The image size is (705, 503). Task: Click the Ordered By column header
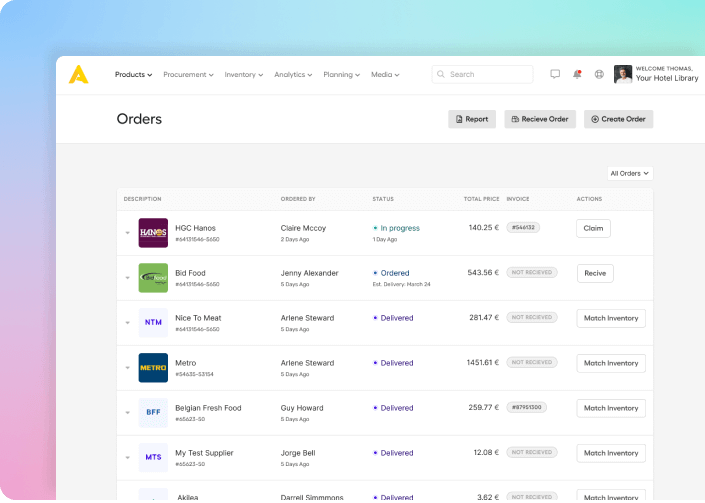[298, 199]
